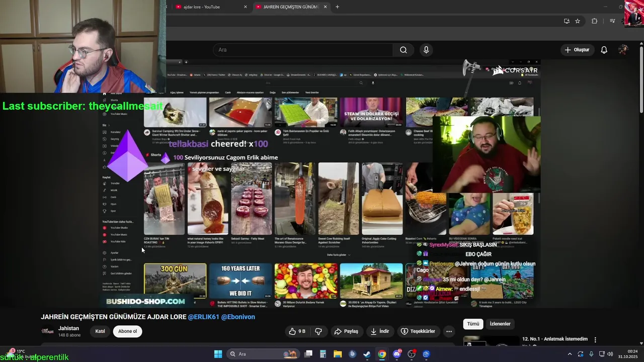Open the @ERLIK61 mention link
644x362 pixels.
click(204, 317)
